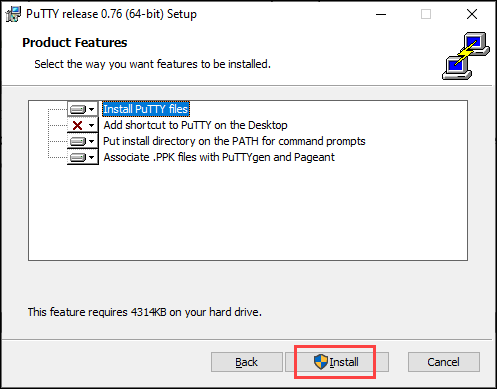The height and width of the screenshot is (389, 497).
Task: Click the PuTTY networked computers logo
Action: (x=466, y=56)
